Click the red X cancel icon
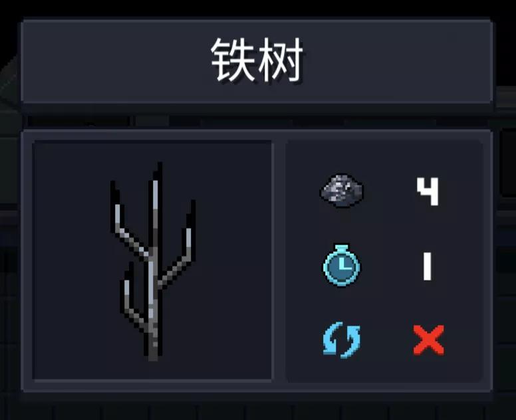This screenshot has height=420, width=516. [x=428, y=340]
